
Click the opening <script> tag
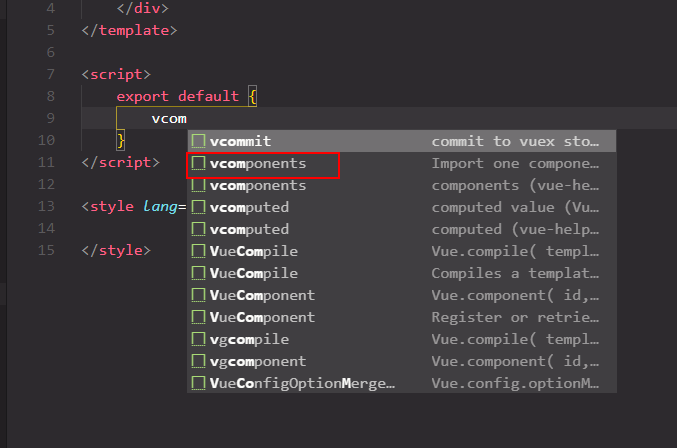[116, 74]
